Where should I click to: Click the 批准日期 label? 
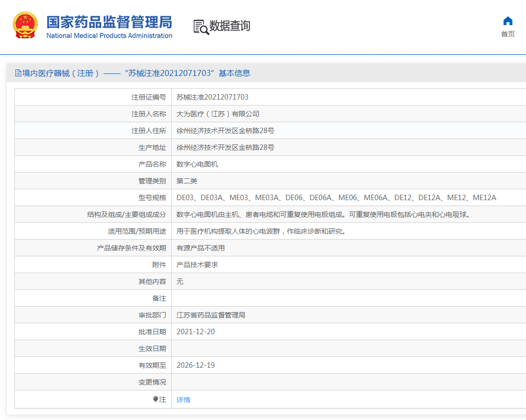pyautogui.click(x=152, y=332)
